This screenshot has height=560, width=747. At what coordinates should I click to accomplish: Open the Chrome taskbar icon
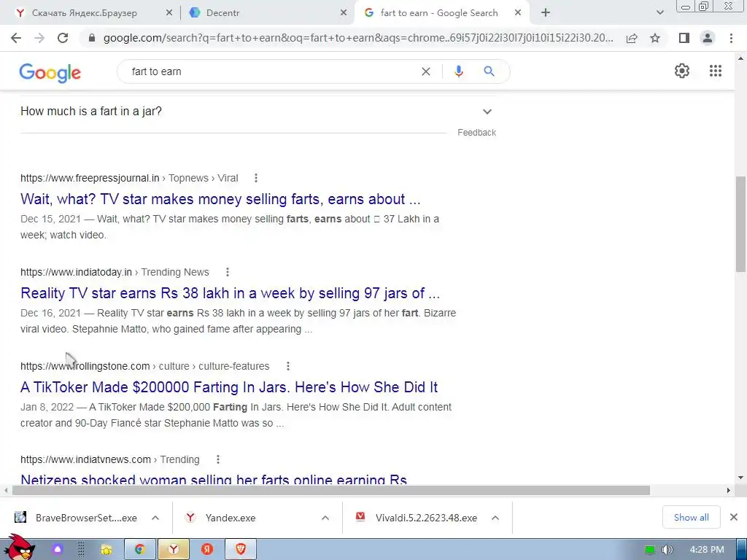(140, 550)
